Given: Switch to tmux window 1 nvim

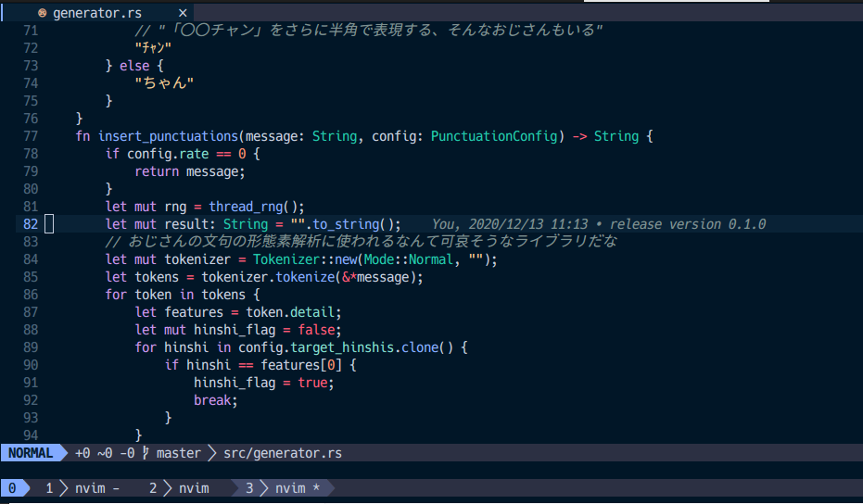Looking at the screenshot, I should point(82,488).
